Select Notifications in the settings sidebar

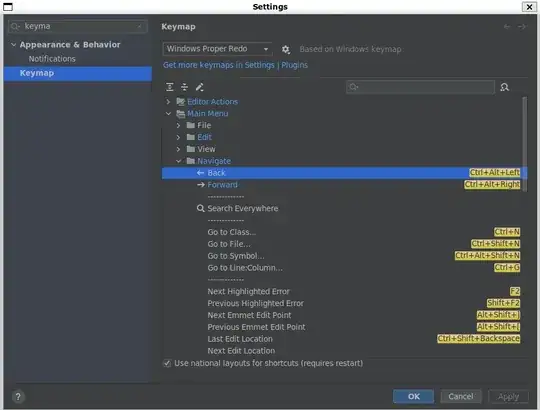52,59
